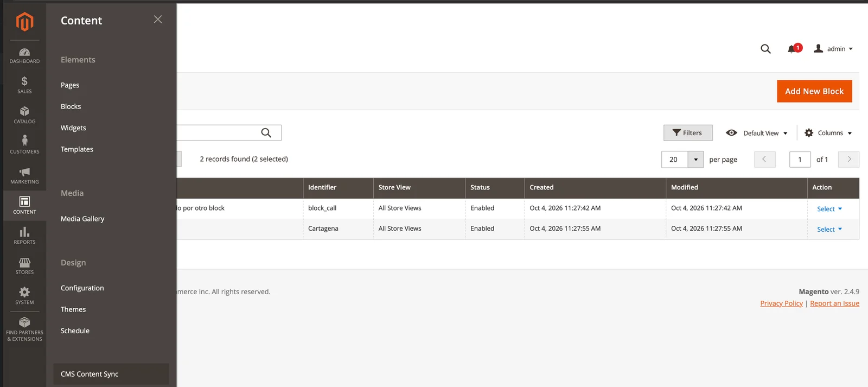Open Themes menu item
This screenshot has height=387, width=868.
[73, 309]
